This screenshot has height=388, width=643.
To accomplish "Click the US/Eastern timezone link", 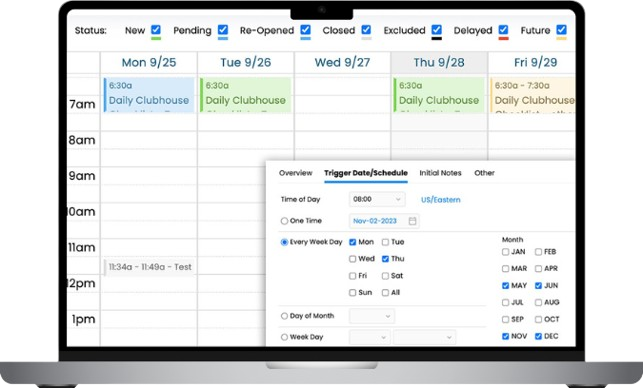I will 440,200.
